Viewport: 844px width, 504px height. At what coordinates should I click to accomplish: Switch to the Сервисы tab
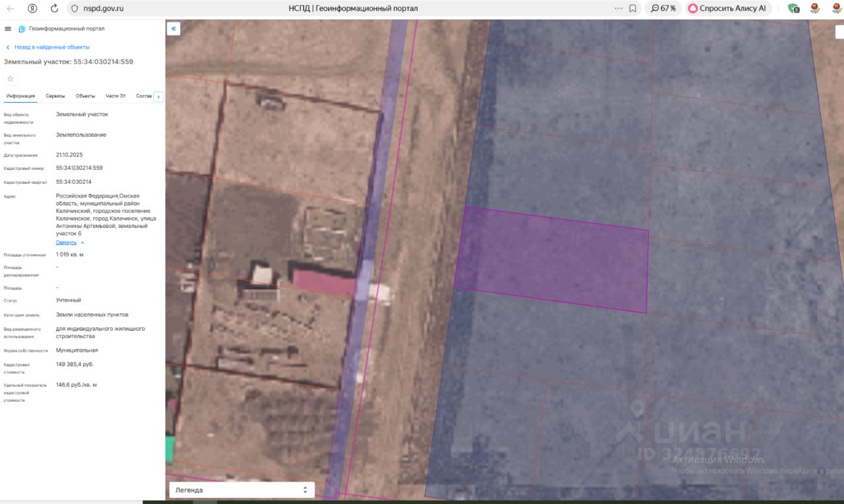coord(55,96)
